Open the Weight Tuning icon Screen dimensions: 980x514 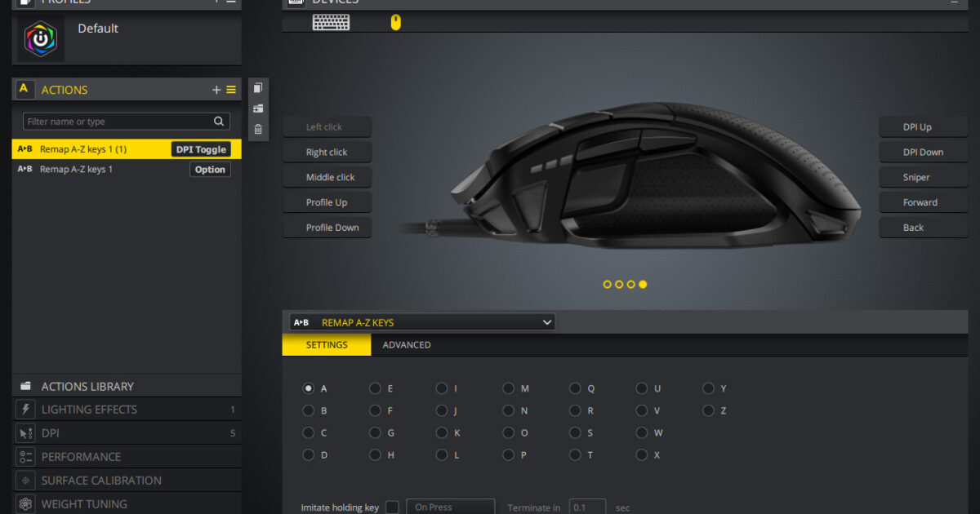24,503
